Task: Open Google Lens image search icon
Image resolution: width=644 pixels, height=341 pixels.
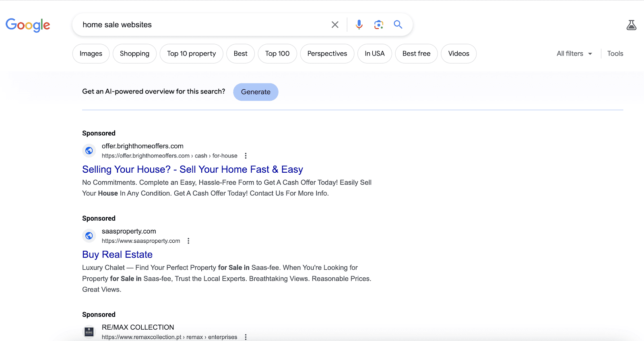Action: click(x=378, y=25)
